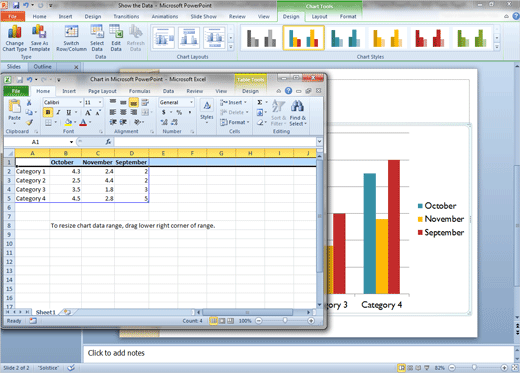This screenshot has width=520, height=373.
Task: Click the Format button in Cells group
Action: (235, 122)
